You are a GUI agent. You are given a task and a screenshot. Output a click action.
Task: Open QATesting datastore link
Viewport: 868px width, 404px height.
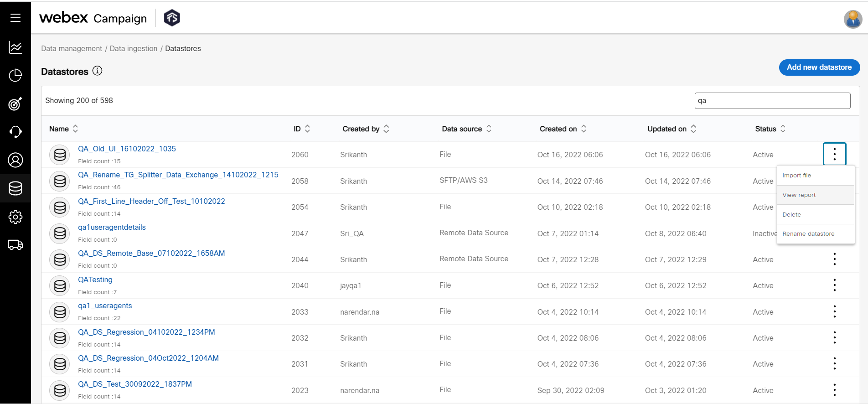tap(95, 280)
